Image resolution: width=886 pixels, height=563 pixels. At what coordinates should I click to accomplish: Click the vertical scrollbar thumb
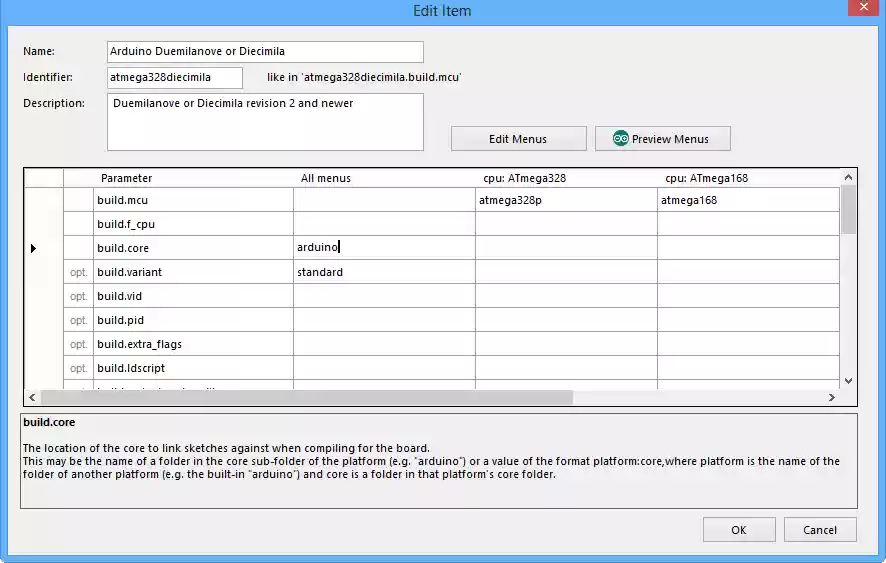coord(848,209)
